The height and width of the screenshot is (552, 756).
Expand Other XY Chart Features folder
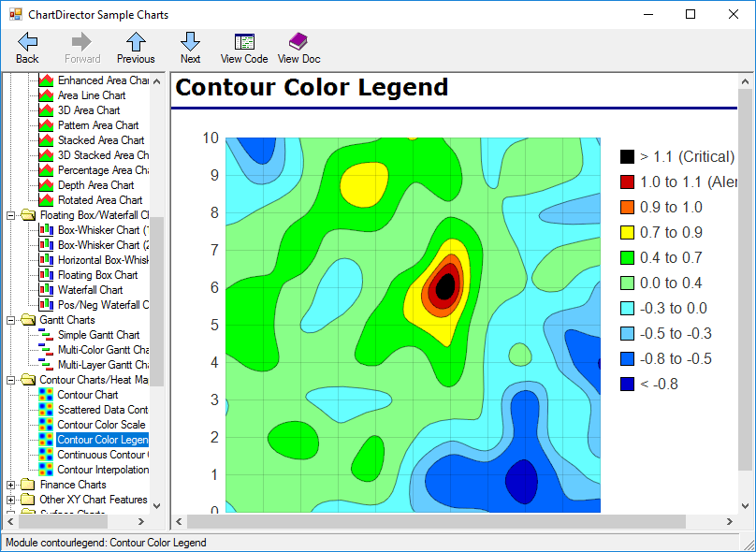coord(11,500)
